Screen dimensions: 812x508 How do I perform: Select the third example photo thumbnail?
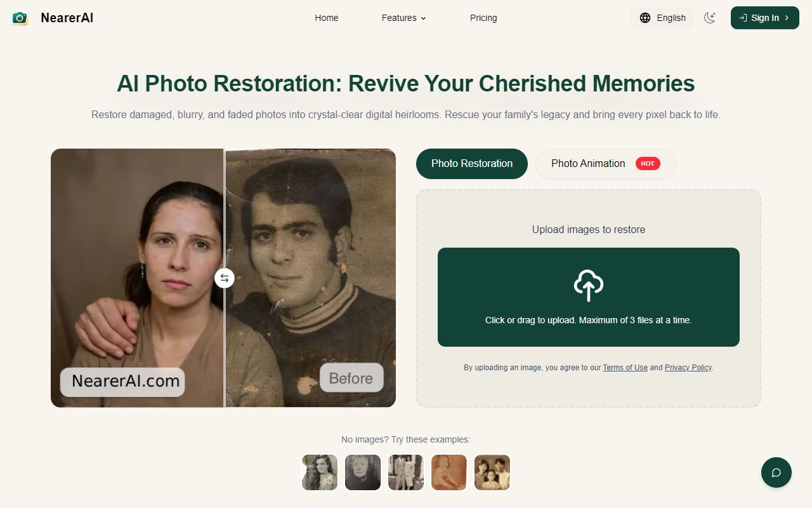click(x=406, y=472)
